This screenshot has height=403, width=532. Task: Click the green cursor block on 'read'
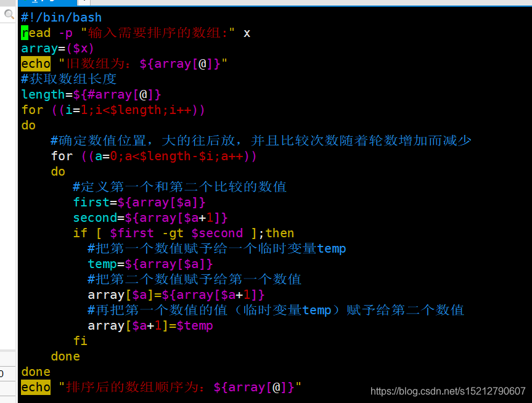(25, 33)
